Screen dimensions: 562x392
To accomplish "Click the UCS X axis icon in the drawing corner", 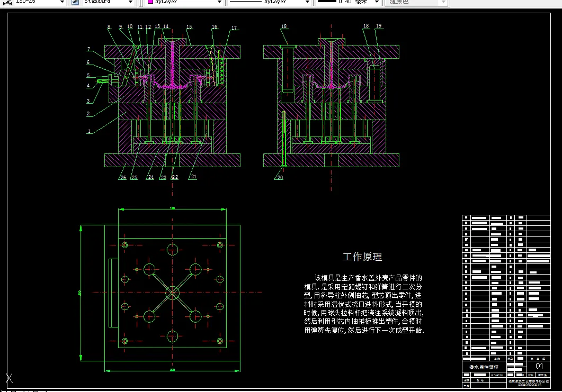I will (10, 378).
